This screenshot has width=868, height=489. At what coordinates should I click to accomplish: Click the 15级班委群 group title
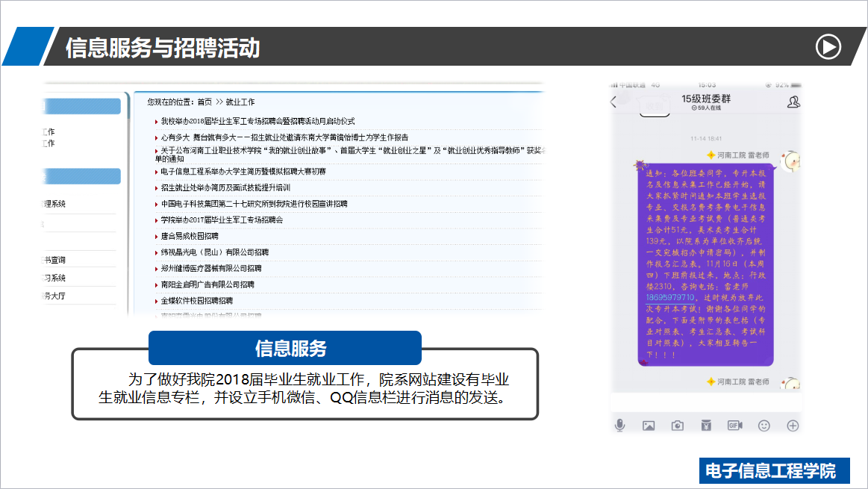pyautogui.click(x=706, y=99)
